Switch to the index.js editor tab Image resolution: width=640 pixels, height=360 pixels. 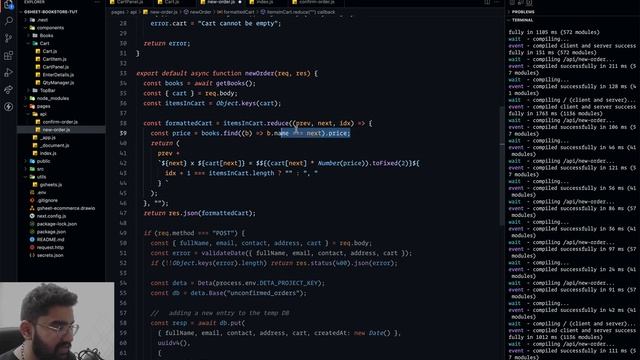(x=264, y=2)
